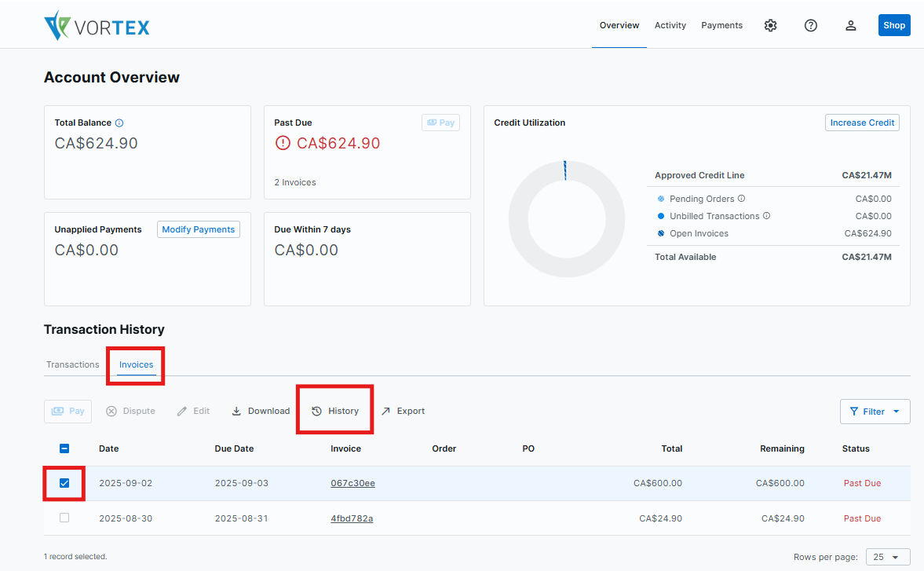Screen dimensions: 924x571
Task: Select the Invoices tab
Action: [x=136, y=364]
